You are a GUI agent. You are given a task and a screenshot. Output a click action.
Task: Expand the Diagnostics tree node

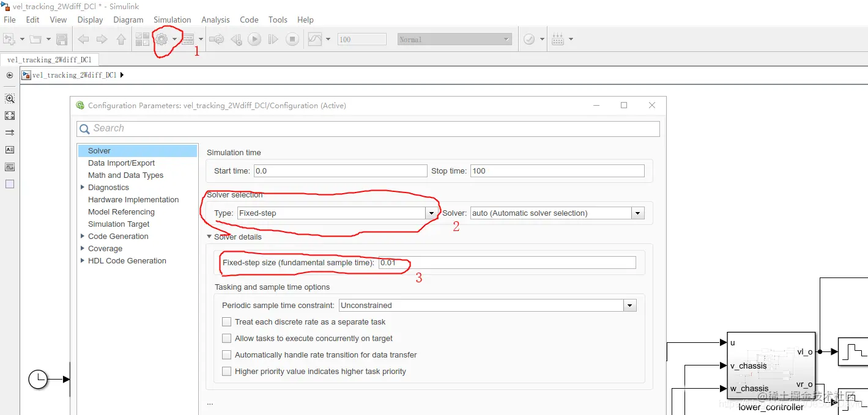tap(83, 187)
